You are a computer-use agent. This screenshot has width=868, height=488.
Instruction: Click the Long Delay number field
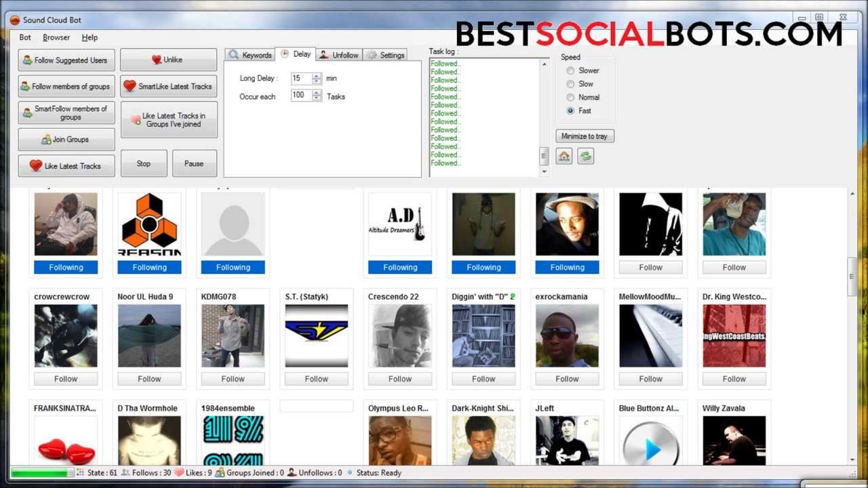(x=301, y=79)
